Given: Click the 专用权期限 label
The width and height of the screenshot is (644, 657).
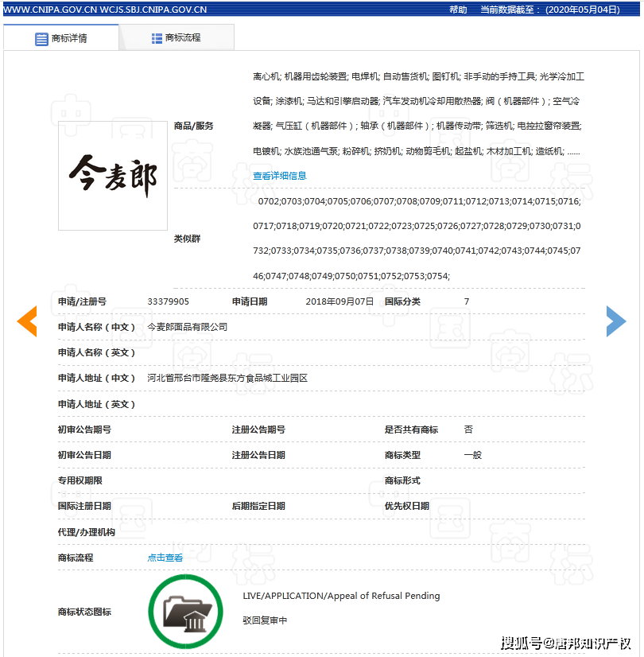Looking at the screenshot, I should tap(80, 480).
